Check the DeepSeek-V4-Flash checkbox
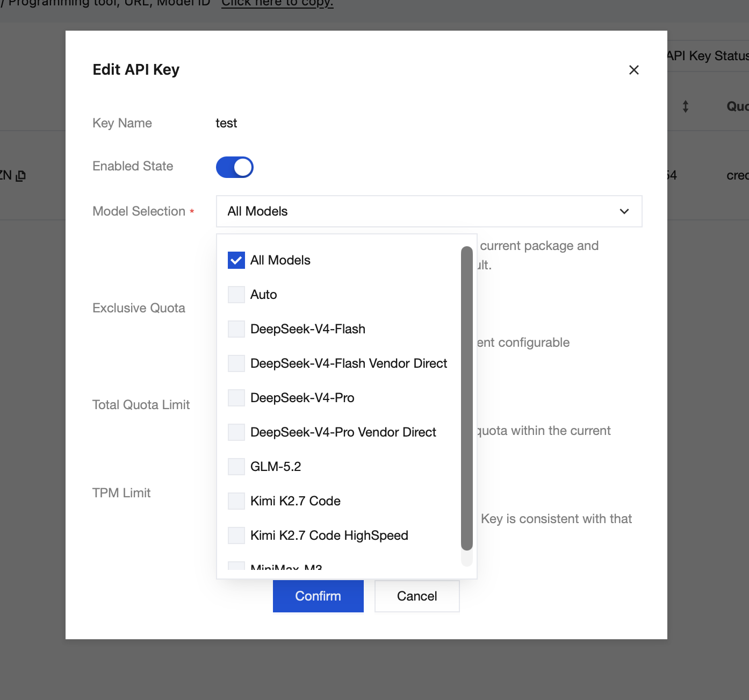Viewport: 749px width, 700px height. click(236, 329)
